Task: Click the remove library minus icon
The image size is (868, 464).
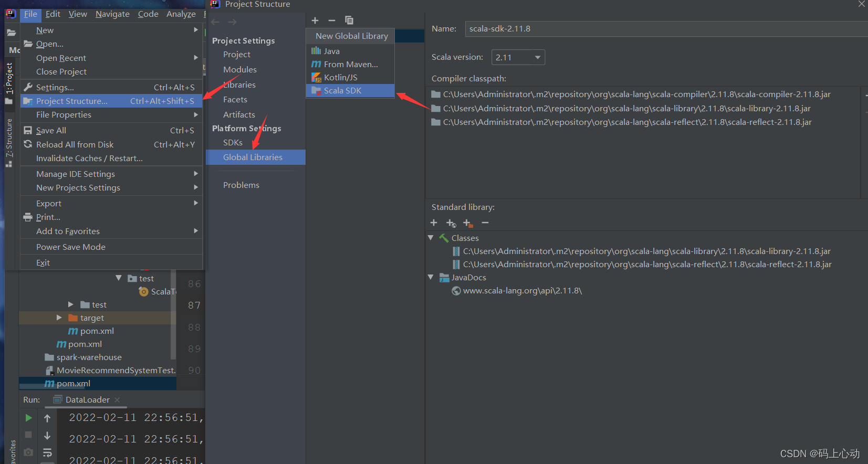Action: (x=332, y=20)
